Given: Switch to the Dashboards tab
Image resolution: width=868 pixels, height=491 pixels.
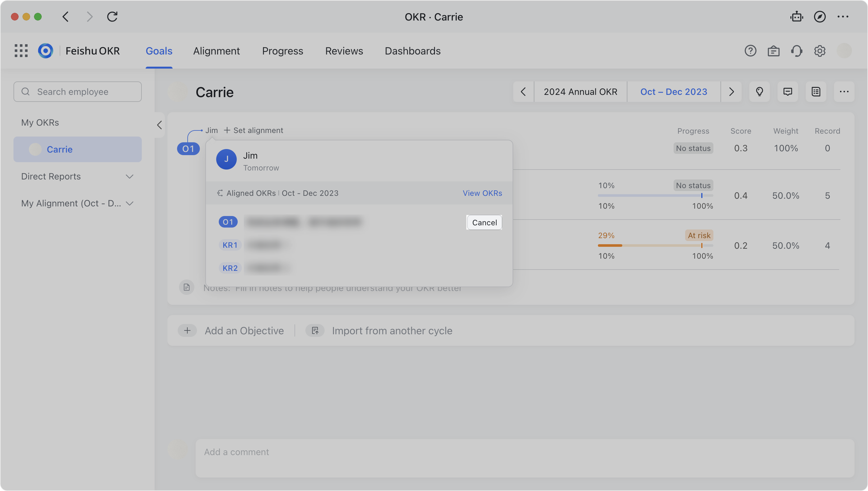Looking at the screenshot, I should 413,51.
